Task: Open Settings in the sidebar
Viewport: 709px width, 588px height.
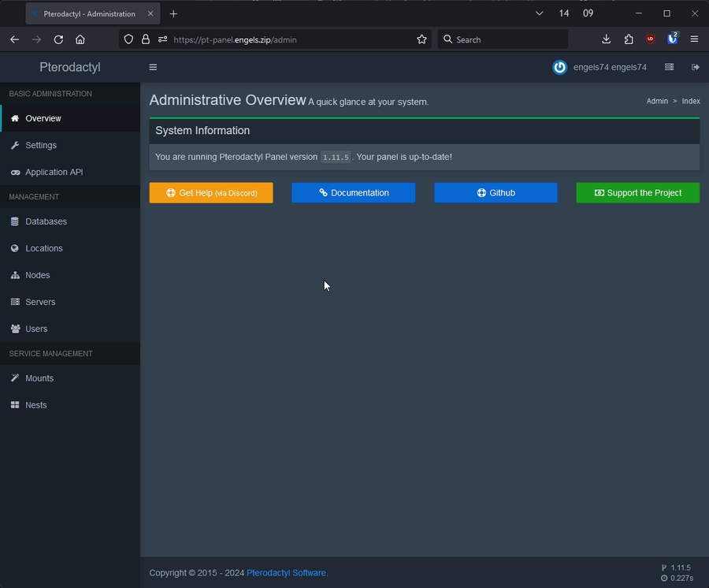Action: click(41, 145)
